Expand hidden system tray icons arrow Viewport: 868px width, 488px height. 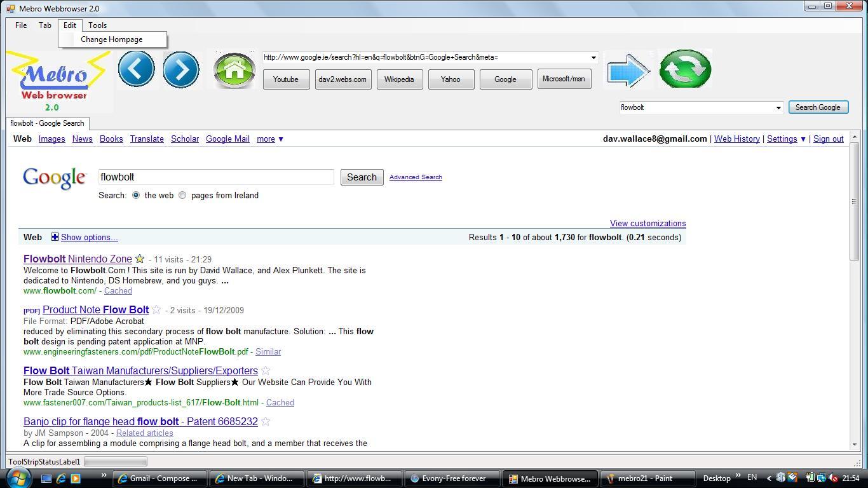click(x=769, y=478)
